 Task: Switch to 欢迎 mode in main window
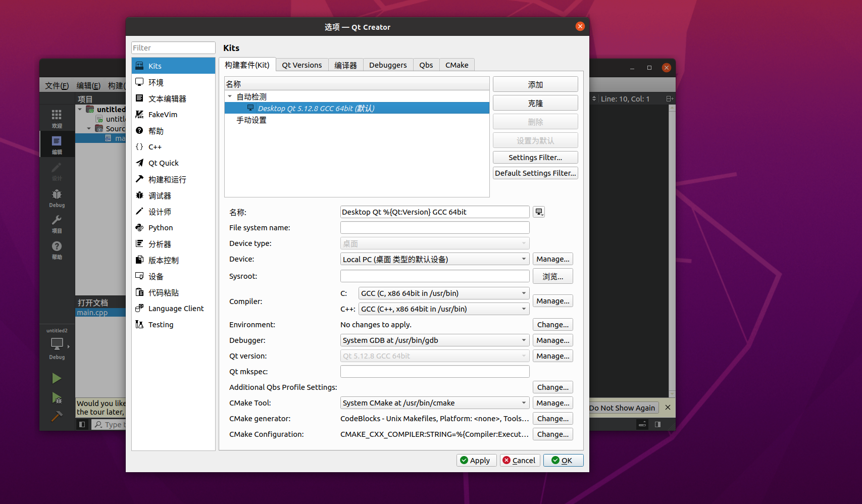click(x=57, y=119)
